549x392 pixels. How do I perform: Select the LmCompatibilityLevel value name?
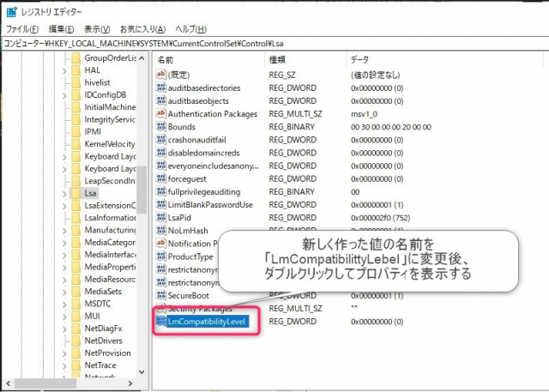pyautogui.click(x=207, y=322)
